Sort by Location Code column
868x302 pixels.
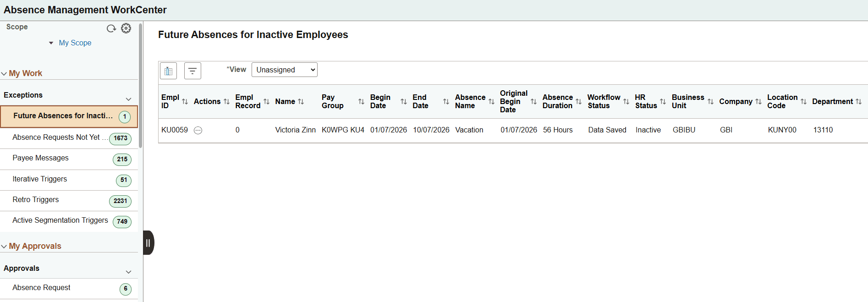pos(803,102)
